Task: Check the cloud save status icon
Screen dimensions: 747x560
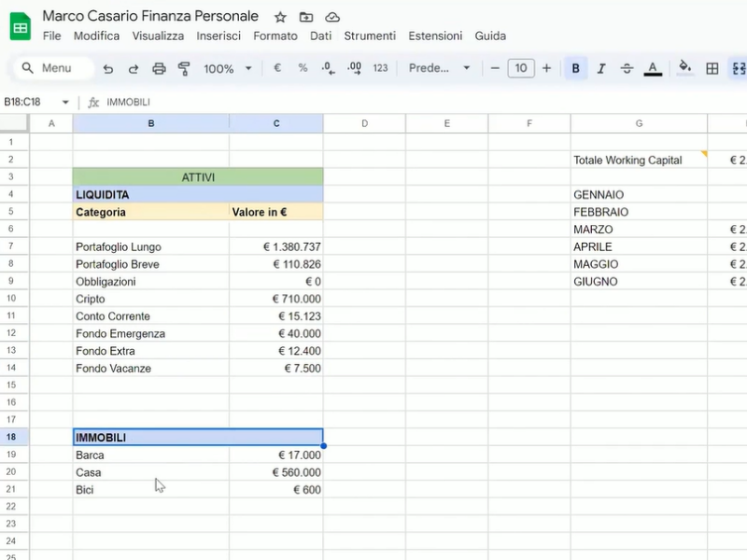Action: pyautogui.click(x=332, y=17)
